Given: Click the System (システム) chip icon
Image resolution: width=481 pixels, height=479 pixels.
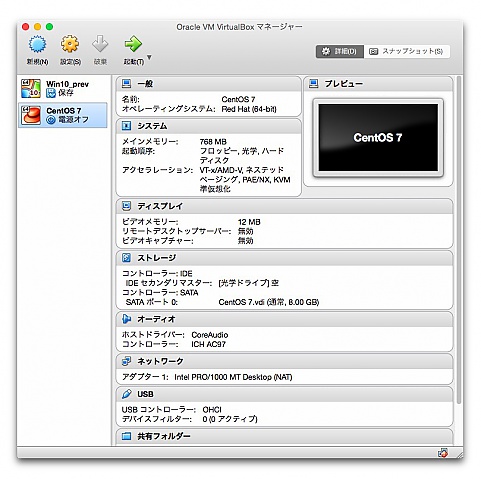Looking at the screenshot, I should click(126, 126).
